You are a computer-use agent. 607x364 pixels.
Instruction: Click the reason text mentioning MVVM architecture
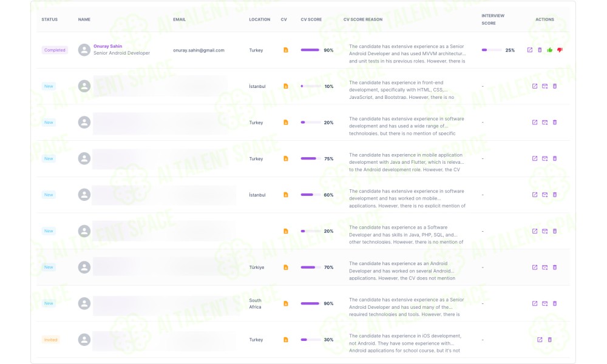(407, 54)
